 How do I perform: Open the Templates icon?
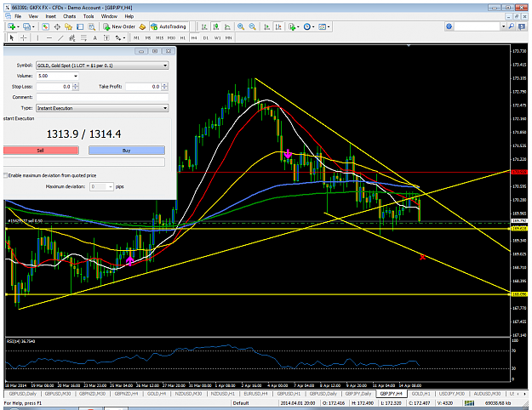[x=323, y=26]
